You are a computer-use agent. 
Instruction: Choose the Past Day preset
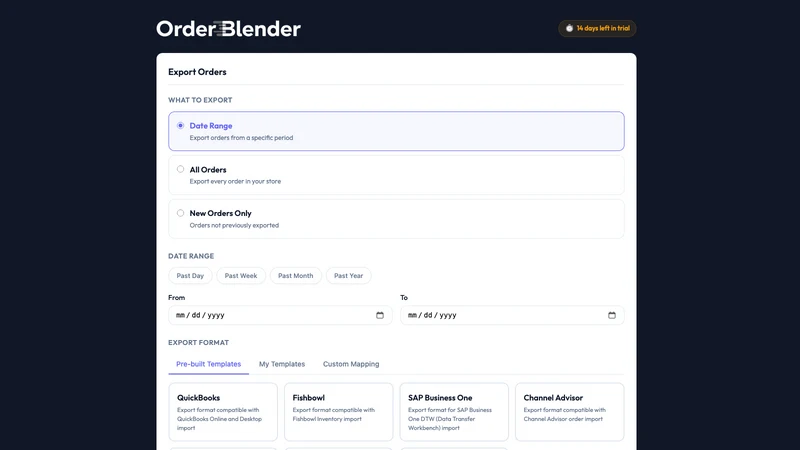[190, 276]
